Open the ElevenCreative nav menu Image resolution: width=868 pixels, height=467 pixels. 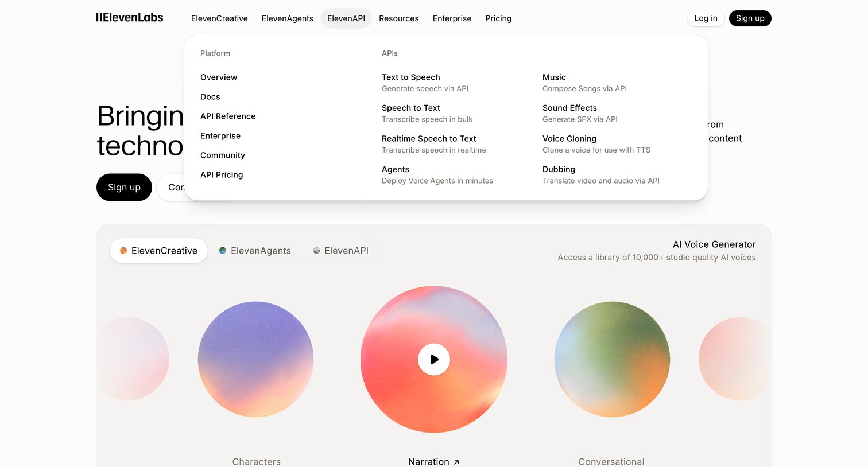219,18
